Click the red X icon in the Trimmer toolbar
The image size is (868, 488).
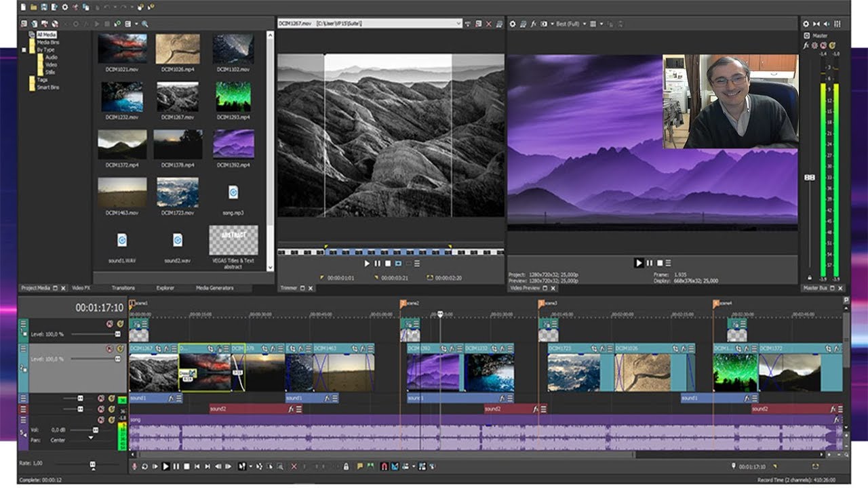coord(488,24)
